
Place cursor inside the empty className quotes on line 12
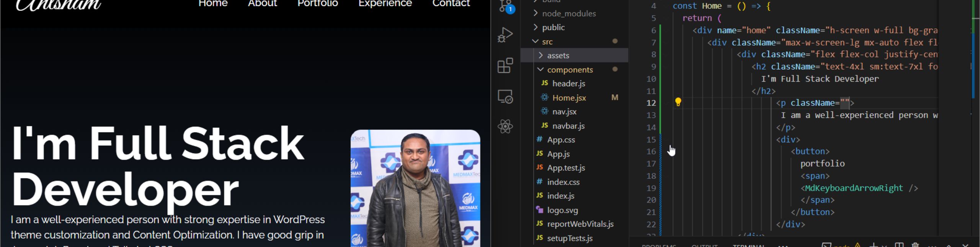pyautogui.click(x=844, y=103)
